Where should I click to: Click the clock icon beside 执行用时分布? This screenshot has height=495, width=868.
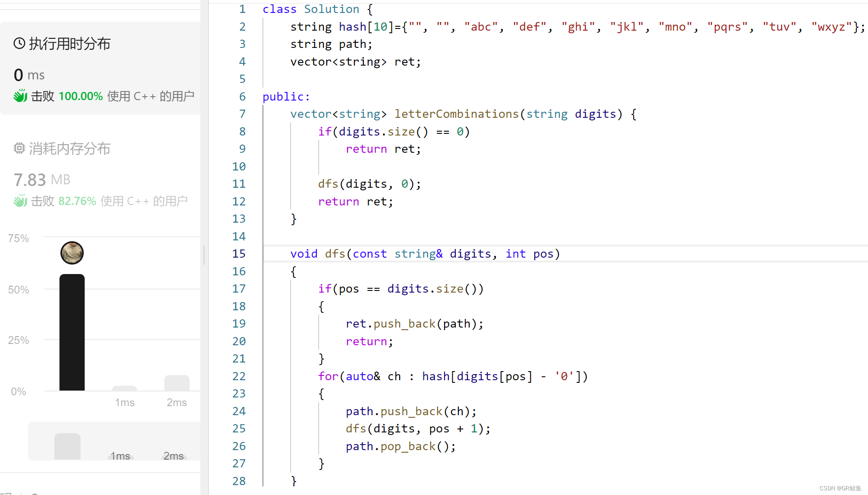tap(19, 43)
